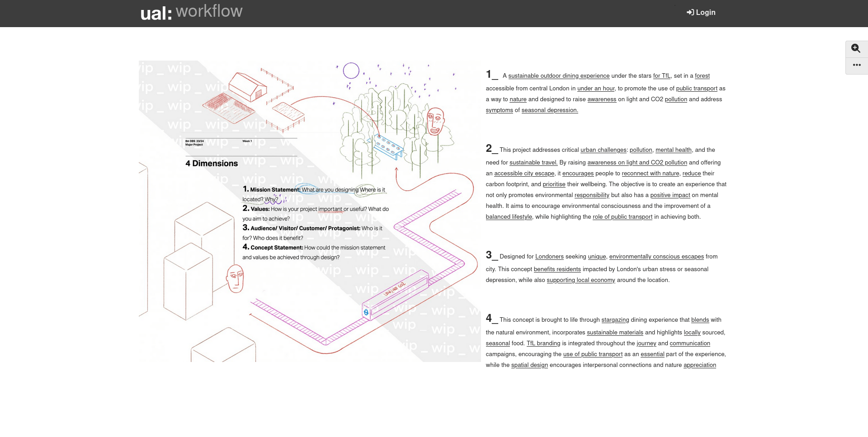The width and height of the screenshot is (868, 437).
Task: Click the text 'sustainable outdoor dining experience'
Action: point(559,76)
